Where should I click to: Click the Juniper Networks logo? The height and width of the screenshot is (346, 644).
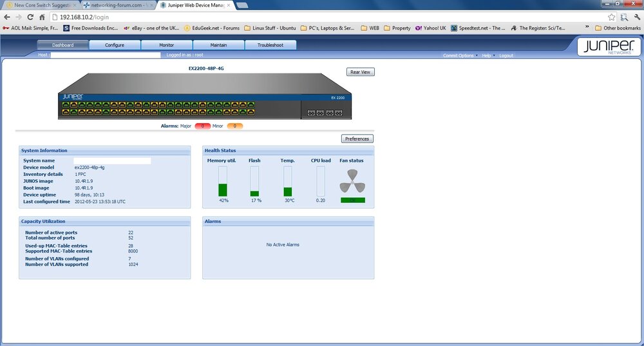coord(609,47)
